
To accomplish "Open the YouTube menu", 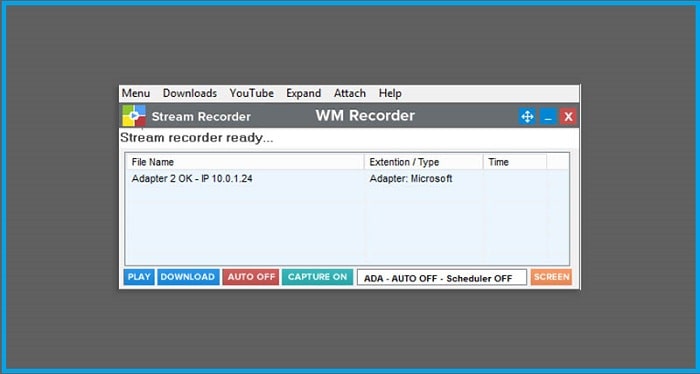I will click(x=252, y=93).
